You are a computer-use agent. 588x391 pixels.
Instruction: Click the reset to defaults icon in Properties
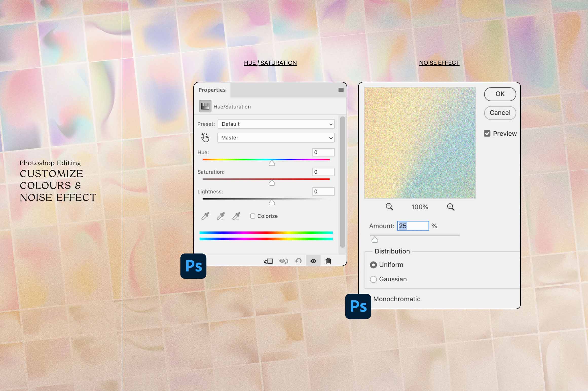pos(298,261)
